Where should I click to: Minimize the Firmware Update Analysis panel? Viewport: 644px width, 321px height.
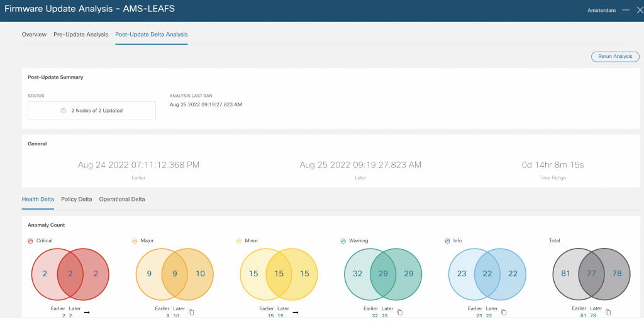[x=625, y=11]
